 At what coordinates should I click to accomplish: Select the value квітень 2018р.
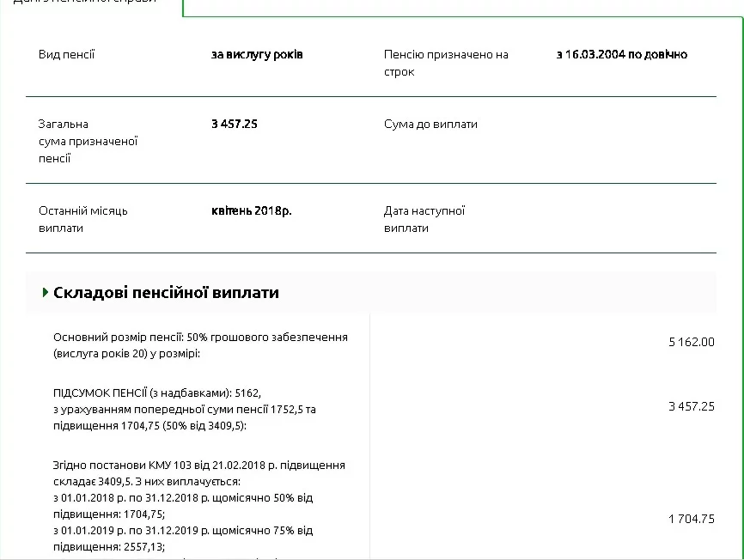pyautogui.click(x=252, y=211)
